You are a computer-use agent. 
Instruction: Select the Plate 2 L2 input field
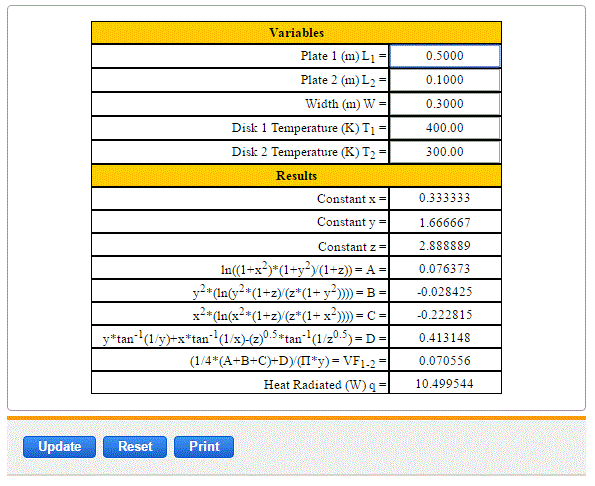(x=445, y=80)
